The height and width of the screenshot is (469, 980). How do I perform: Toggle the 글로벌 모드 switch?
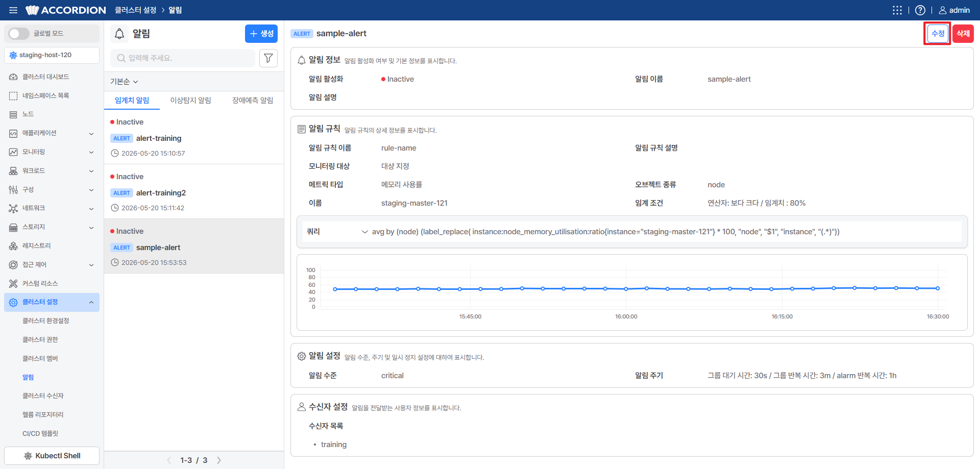(x=19, y=34)
